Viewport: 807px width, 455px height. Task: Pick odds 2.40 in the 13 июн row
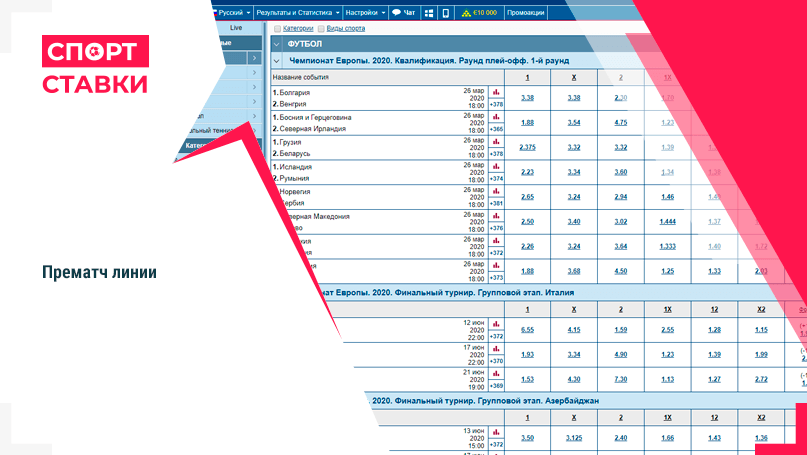pyautogui.click(x=621, y=438)
